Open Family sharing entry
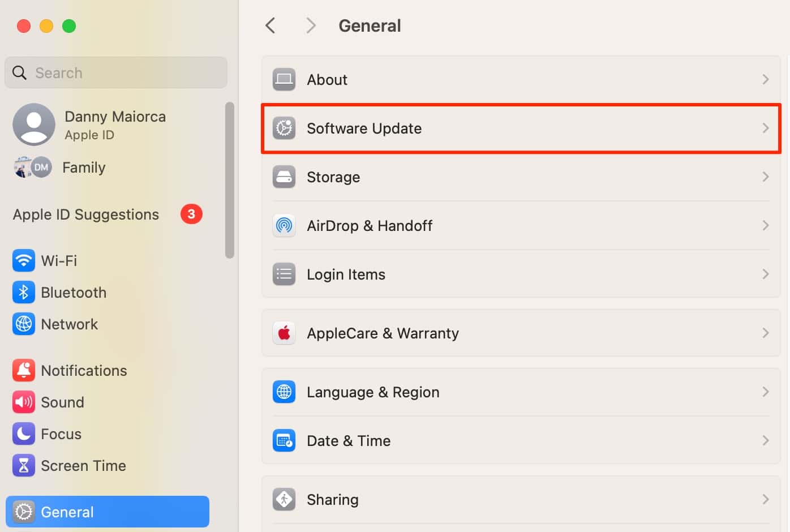 pyautogui.click(x=84, y=168)
